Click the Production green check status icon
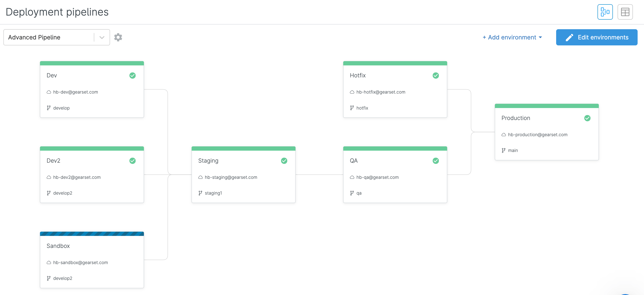The height and width of the screenshot is (295, 644). pyautogui.click(x=587, y=118)
